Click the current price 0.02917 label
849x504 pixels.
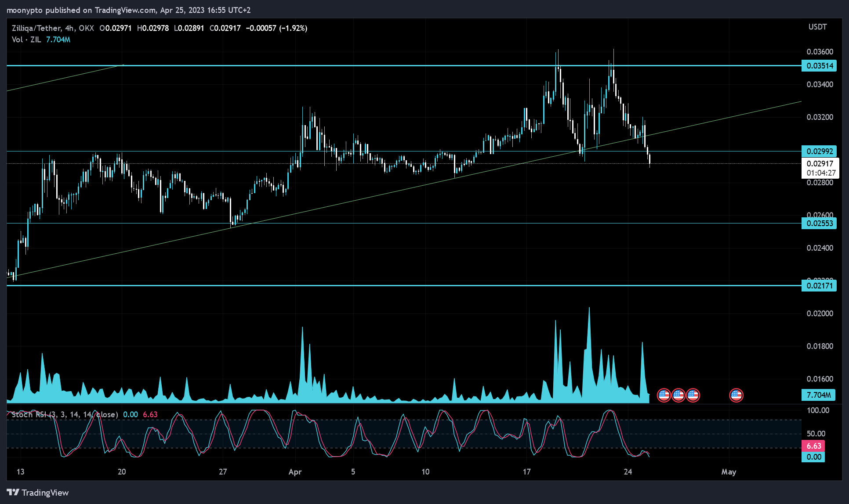click(x=820, y=164)
